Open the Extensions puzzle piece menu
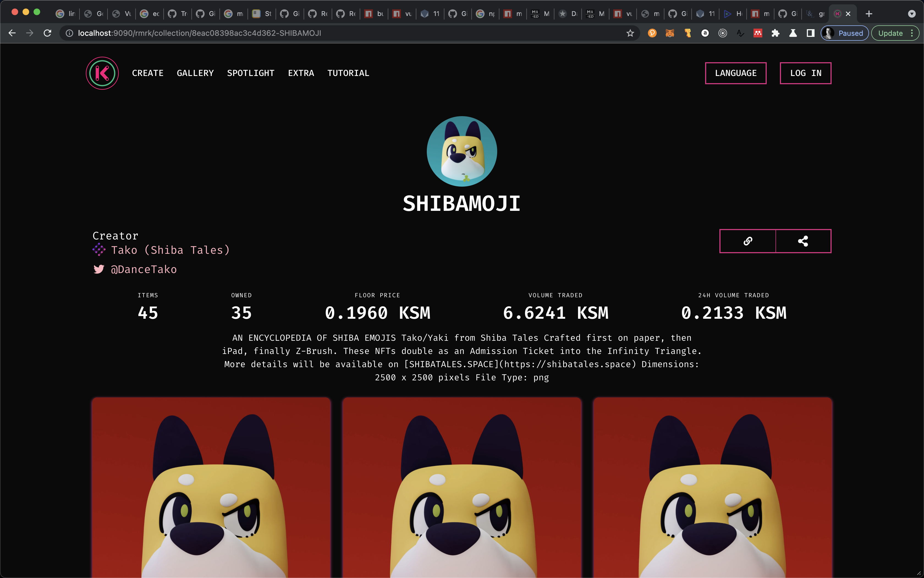The height and width of the screenshot is (578, 924). [x=775, y=33]
